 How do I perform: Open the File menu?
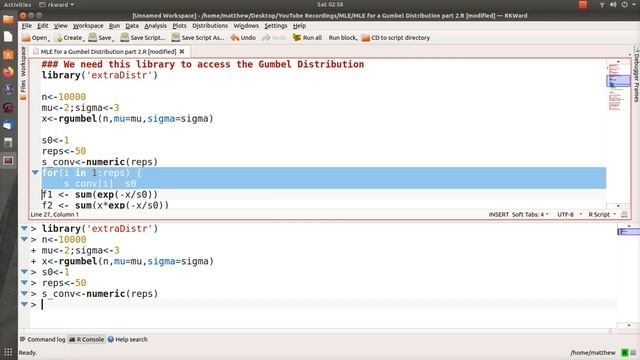(27, 26)
